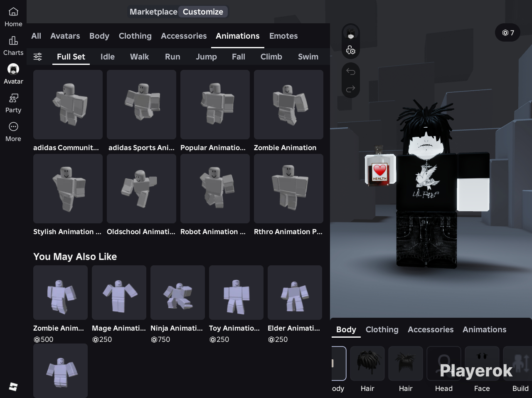
Task: Open avatar settings gear icon
Action: tap(351, 50)
